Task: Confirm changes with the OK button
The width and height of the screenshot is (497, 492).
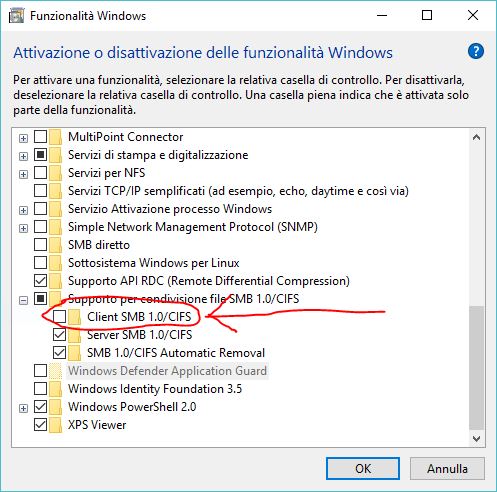Action: tap(363, 469)
